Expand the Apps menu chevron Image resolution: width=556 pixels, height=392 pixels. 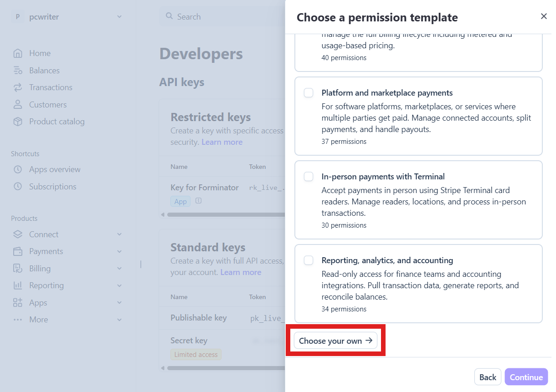[119, 303]
